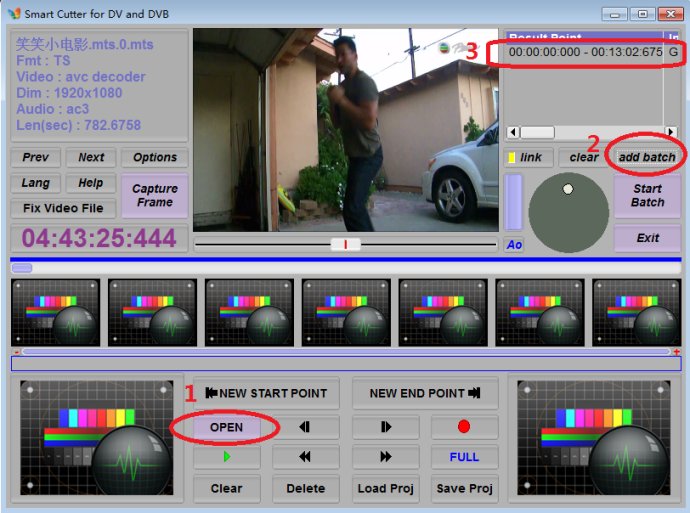Image resolution: width=690 pixels, height=513 pixels.
Task: Start the batch processing
Action: (647, 195)
